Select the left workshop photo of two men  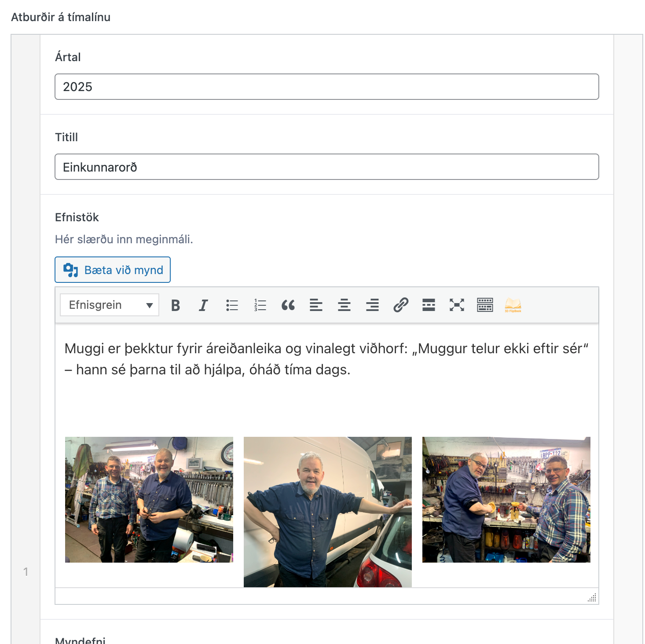pos(149,499)
